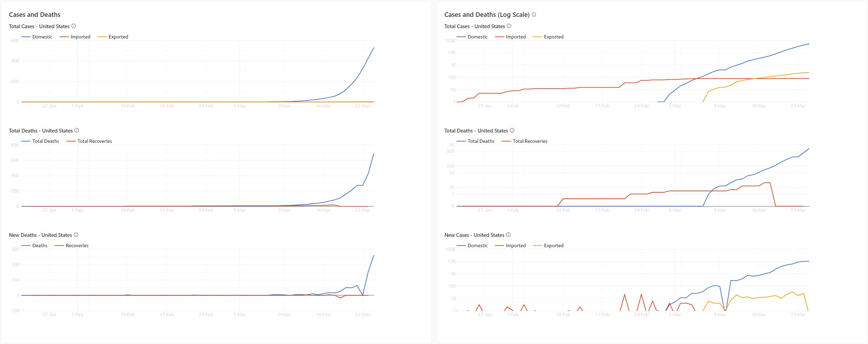
Task: Click info icon for log-scale Total Deaths chart
Action: tap(512, 130)
